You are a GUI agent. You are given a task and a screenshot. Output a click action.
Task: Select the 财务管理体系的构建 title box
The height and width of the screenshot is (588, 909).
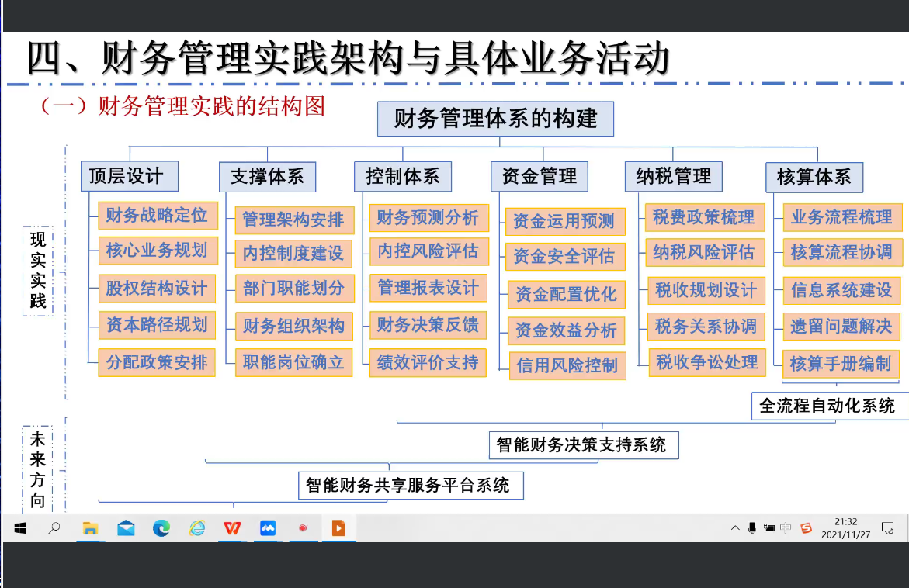[x=496, y=119]
